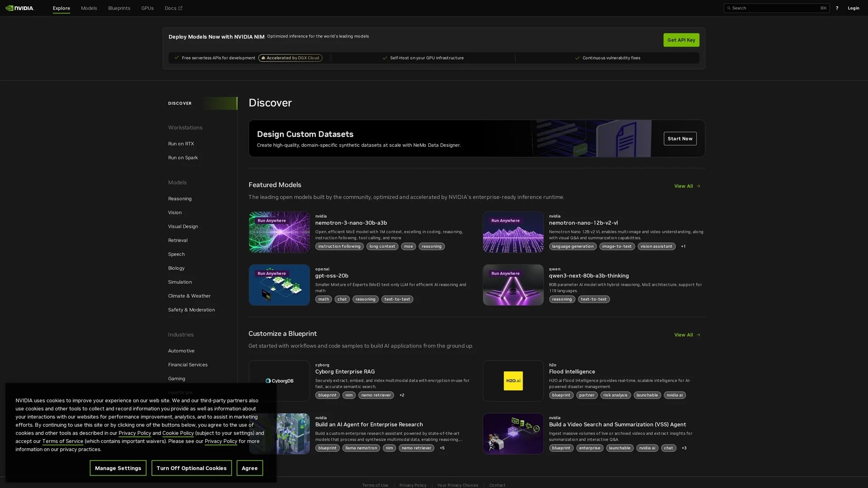Open the CyborgDB logo thumbnail

click(279, 380)
